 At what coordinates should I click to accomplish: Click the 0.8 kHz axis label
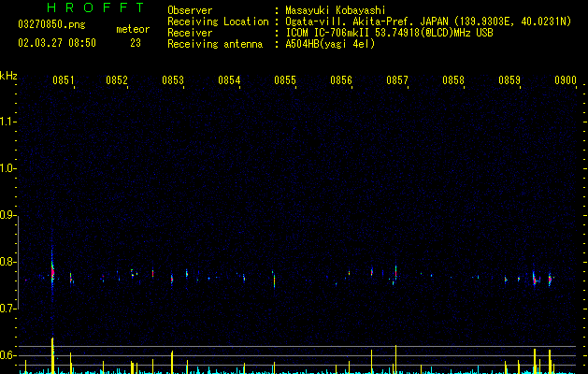click(7, 262)
